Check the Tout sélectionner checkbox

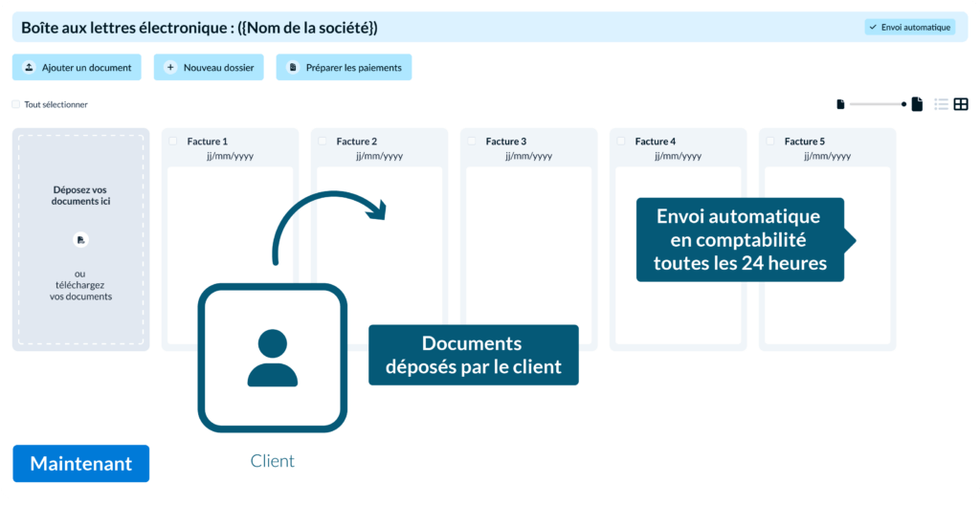pyautogui.click(x=15, y=104)
